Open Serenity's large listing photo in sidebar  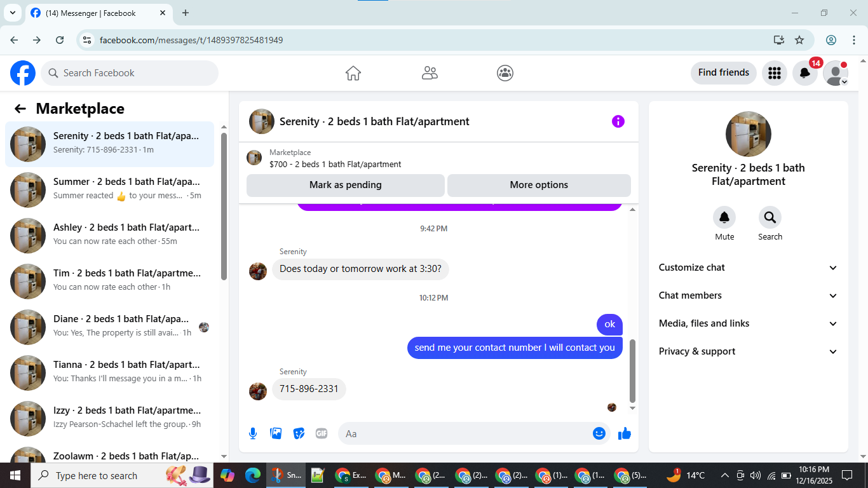point(749,134)
